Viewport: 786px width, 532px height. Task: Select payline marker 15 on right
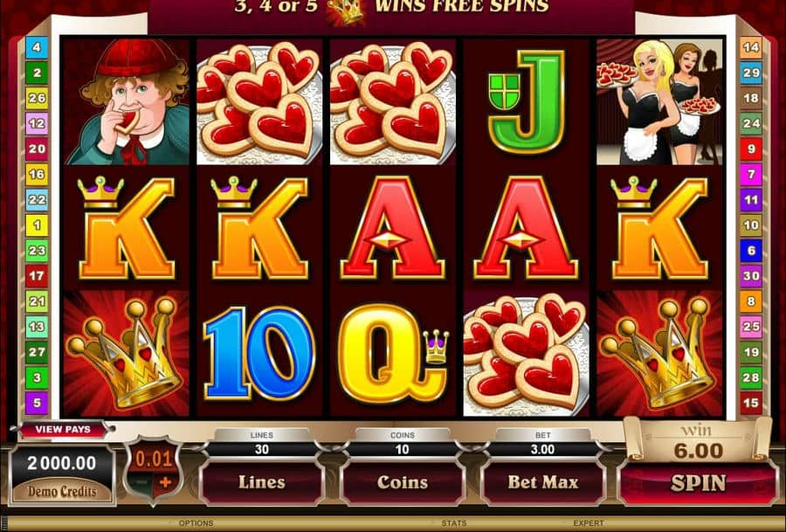(x=750, y=403)
